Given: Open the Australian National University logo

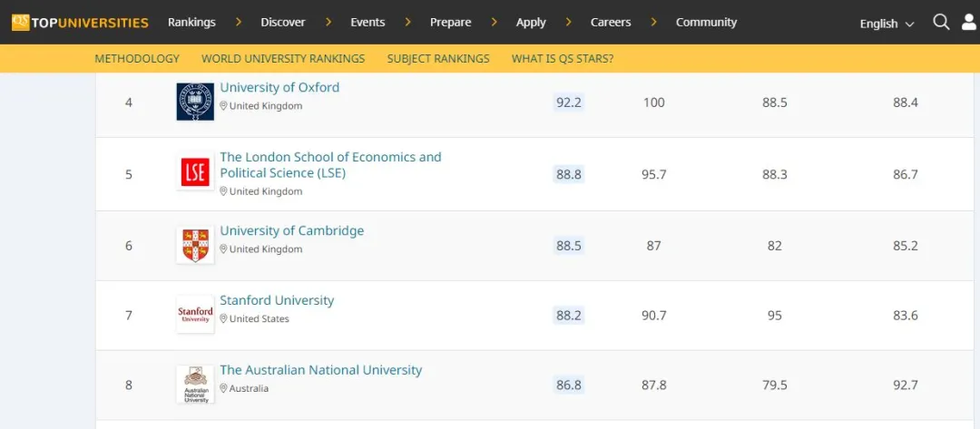Looking at the screenshot, I should pos(195,384).
